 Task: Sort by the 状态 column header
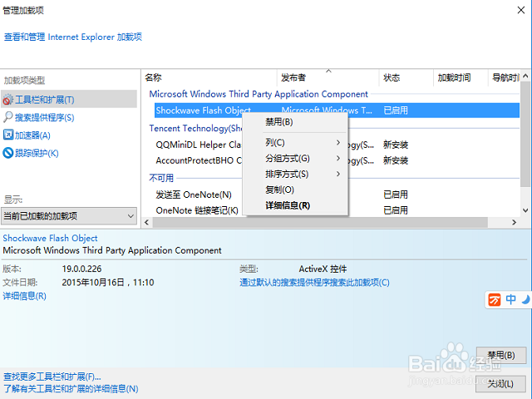point(406,77)
